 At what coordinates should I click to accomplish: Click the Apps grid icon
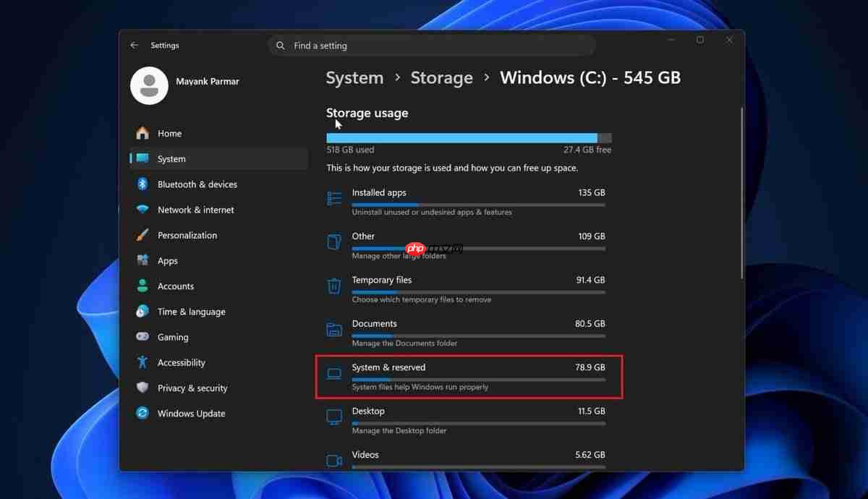coord(142,260)
